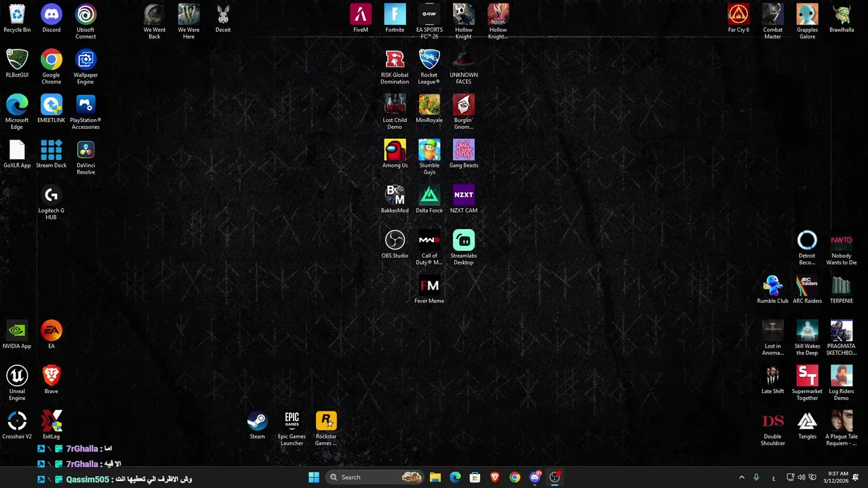This screenshot has width=868, height=488.
Task: Select the We Went Back game icon
Action: point(155,22)
